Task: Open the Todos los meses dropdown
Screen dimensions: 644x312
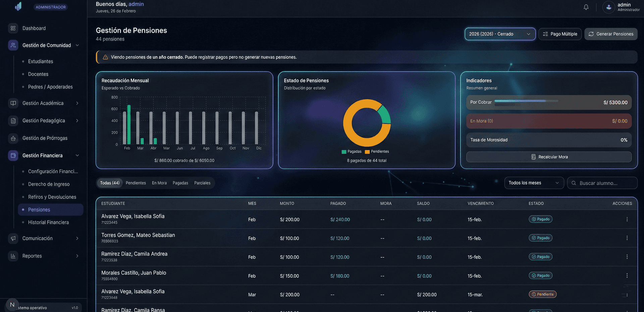Action: (534, 183)
